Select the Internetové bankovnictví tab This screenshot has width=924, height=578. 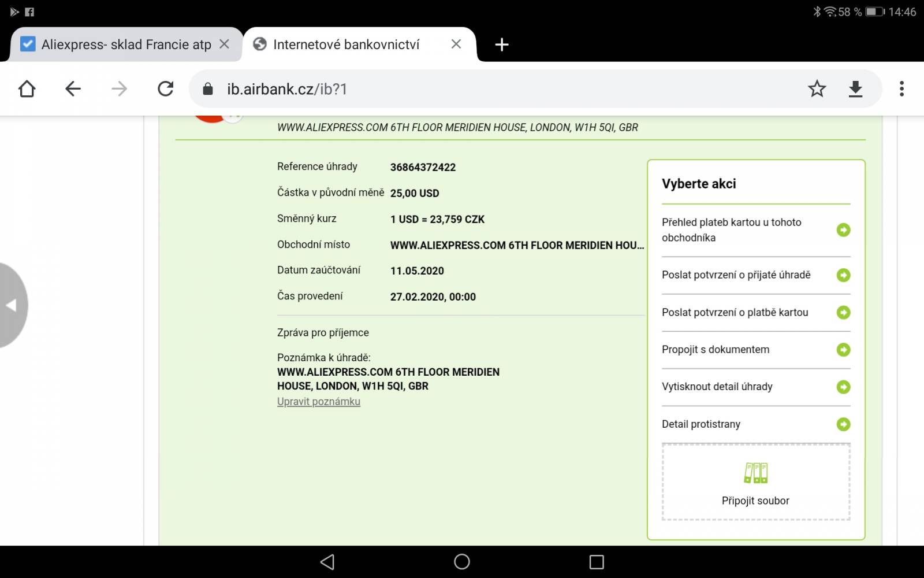pos(359,45)
